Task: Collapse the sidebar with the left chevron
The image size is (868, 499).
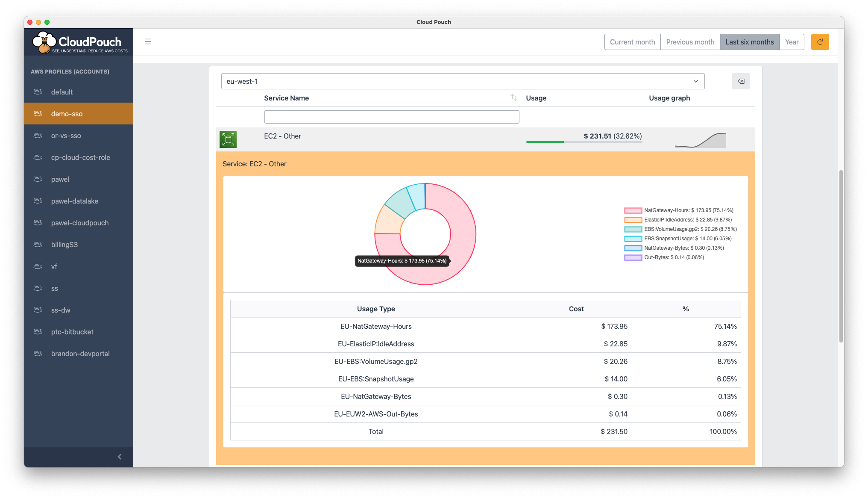Action: click(x=120, y=457)
